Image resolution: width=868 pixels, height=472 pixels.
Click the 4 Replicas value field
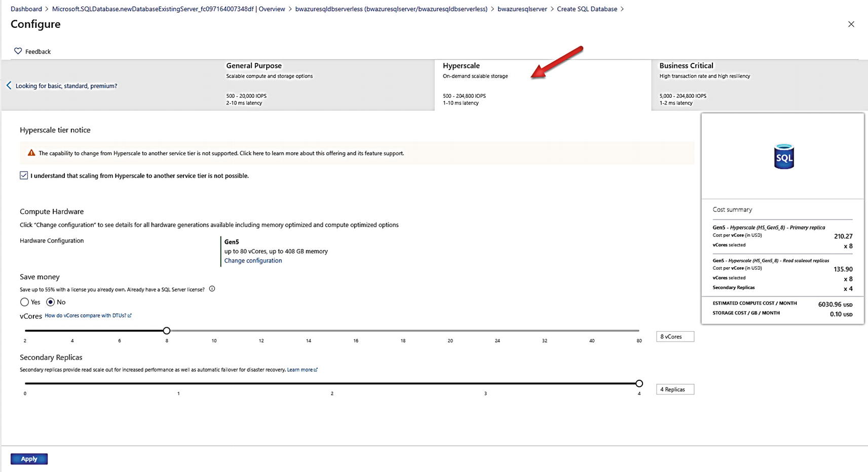[675, 389]
